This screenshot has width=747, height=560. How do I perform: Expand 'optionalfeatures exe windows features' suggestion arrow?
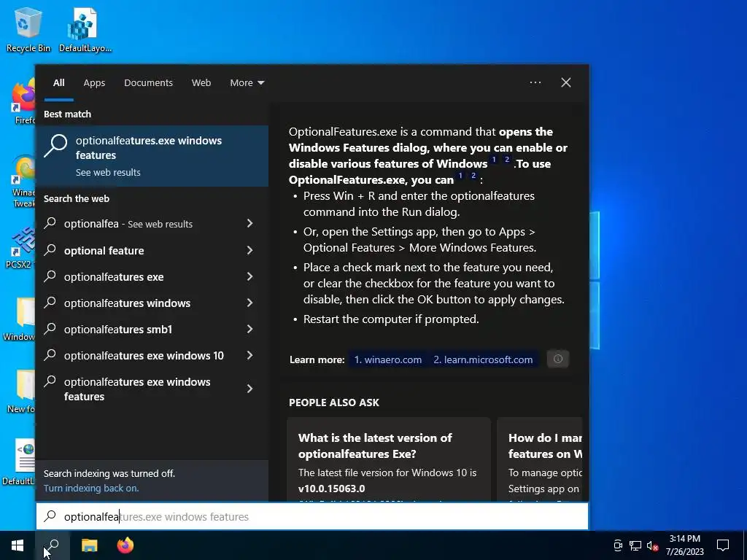click(249, 389)
